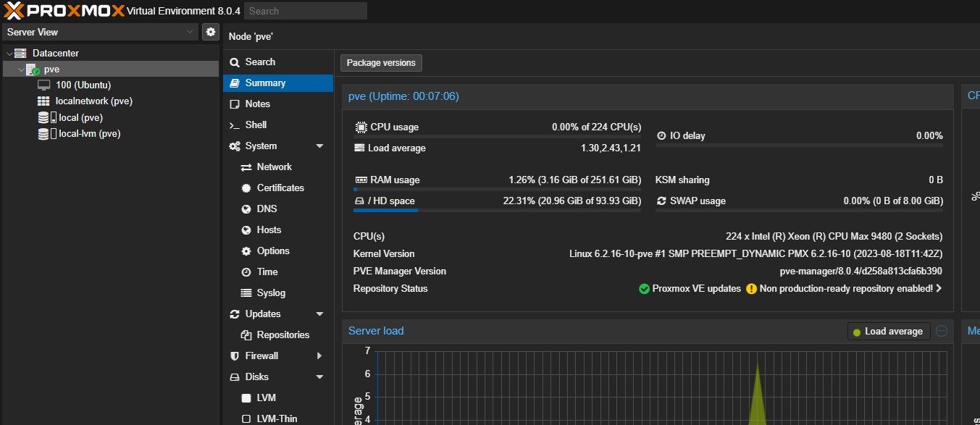This screenshot has width=980, height=425.
Task: Click the DNS globe icon
Action: (246, 209)
